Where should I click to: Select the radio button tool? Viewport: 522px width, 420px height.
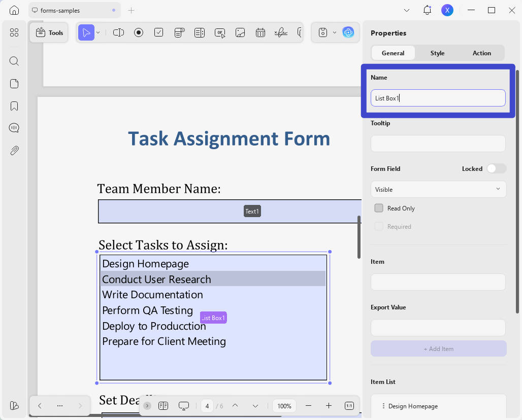[139, 32]
